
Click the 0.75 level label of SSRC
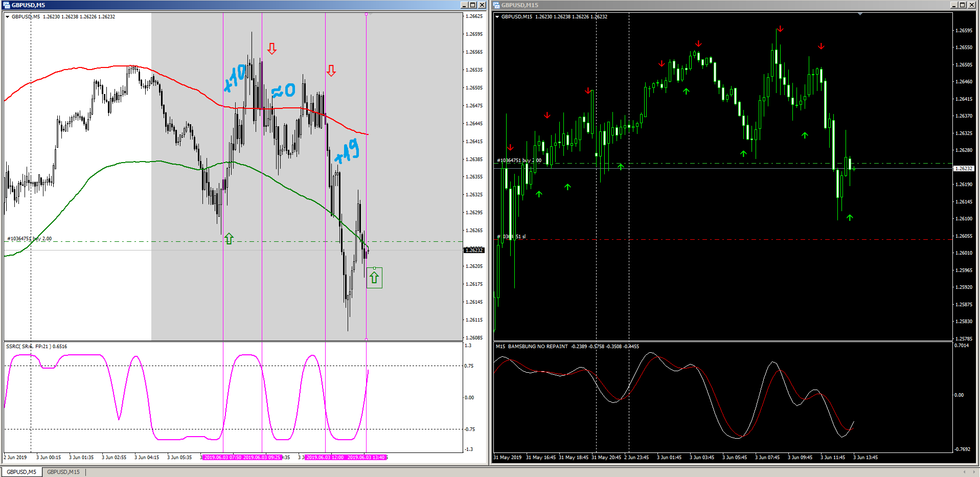pos(469,366)
